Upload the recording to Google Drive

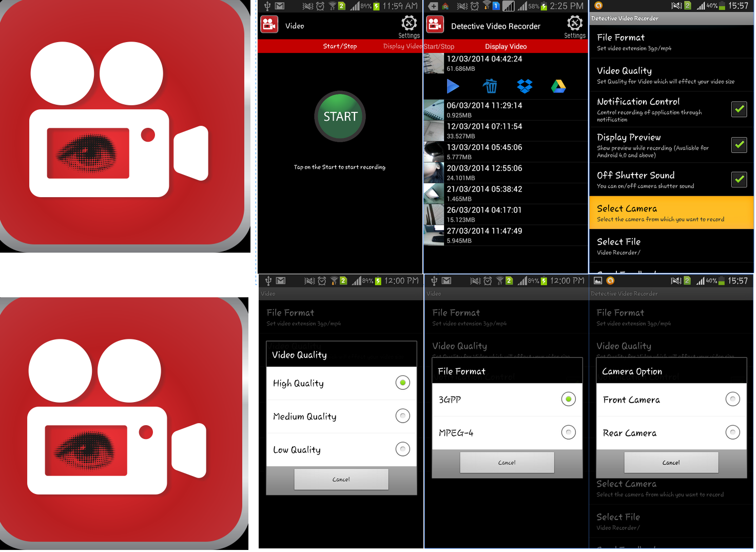click(x=558, y=86)
